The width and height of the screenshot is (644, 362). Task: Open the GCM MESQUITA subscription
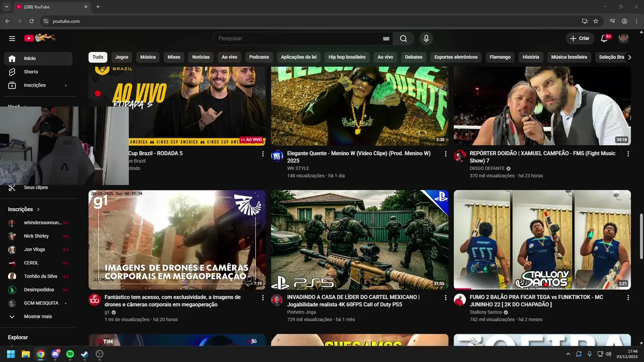(x=38, y=303)
